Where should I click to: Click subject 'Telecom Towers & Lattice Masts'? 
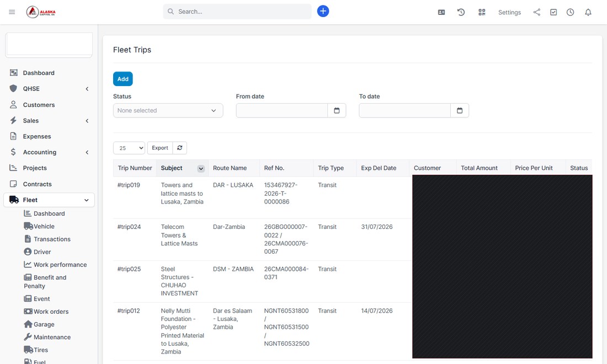pos(179,235)
